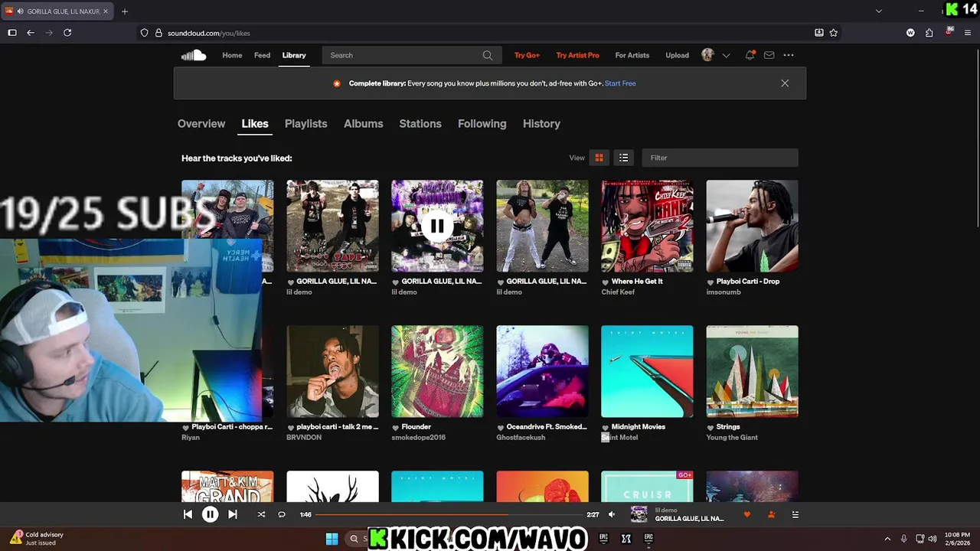This screenshot has width=980, height=551.
Task: Click the browser address bar URL
Action: pyautogui.click(x=209, y=33)
